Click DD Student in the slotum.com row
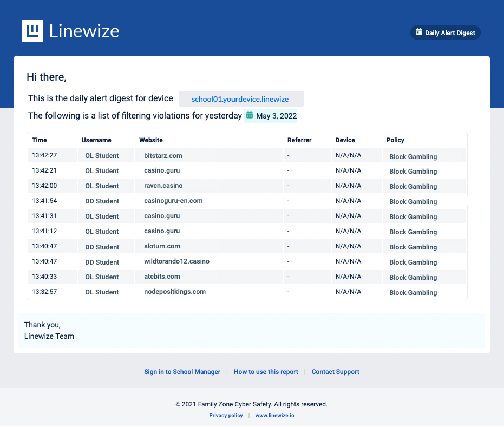 point(102,247)
